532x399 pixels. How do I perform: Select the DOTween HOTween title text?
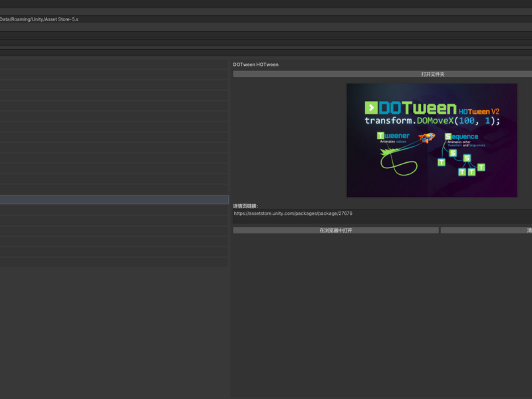click(x=255, y=65)
